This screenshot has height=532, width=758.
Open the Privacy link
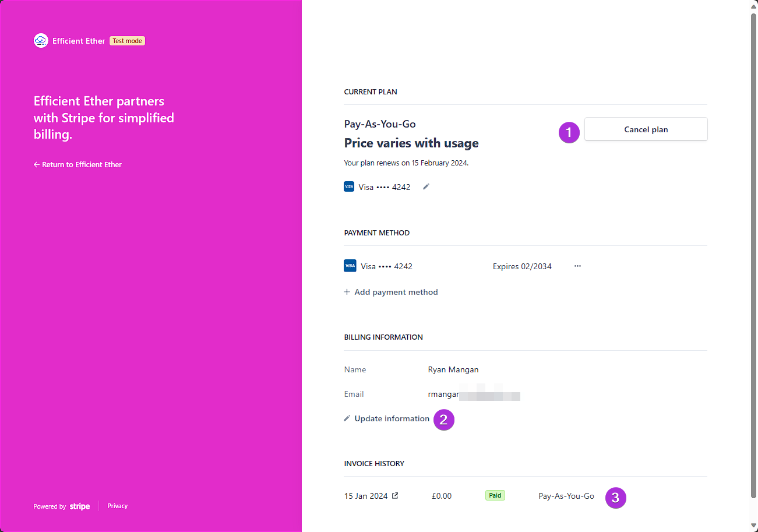[x=118, y=506]
